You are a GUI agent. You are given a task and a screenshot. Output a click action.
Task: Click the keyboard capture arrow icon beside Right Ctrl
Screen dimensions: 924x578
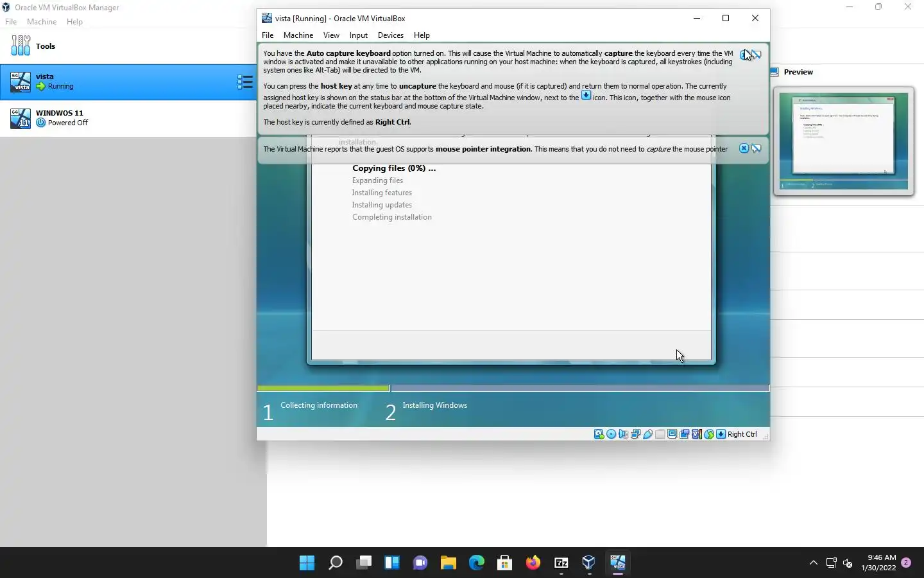pos(721,434)
